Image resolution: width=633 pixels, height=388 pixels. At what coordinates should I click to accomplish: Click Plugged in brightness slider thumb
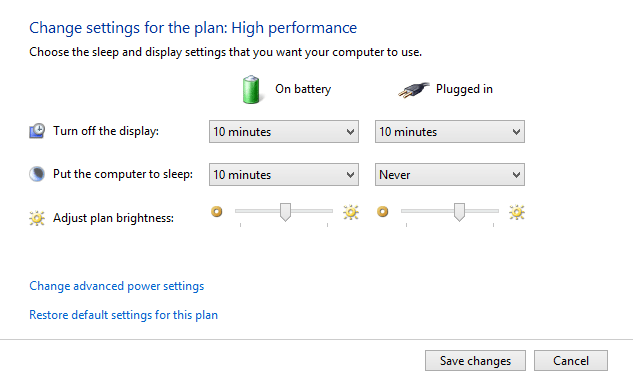click(459, 212)
